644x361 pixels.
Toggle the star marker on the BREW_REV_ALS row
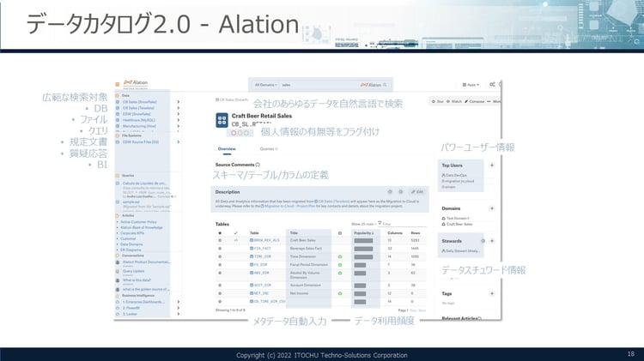pos(220,241)
